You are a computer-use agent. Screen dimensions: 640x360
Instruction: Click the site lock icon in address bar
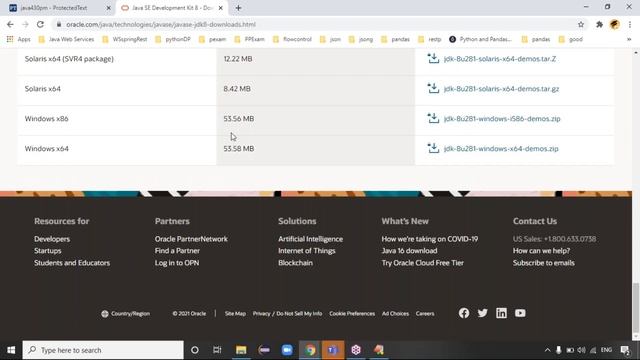click(59, 24)
